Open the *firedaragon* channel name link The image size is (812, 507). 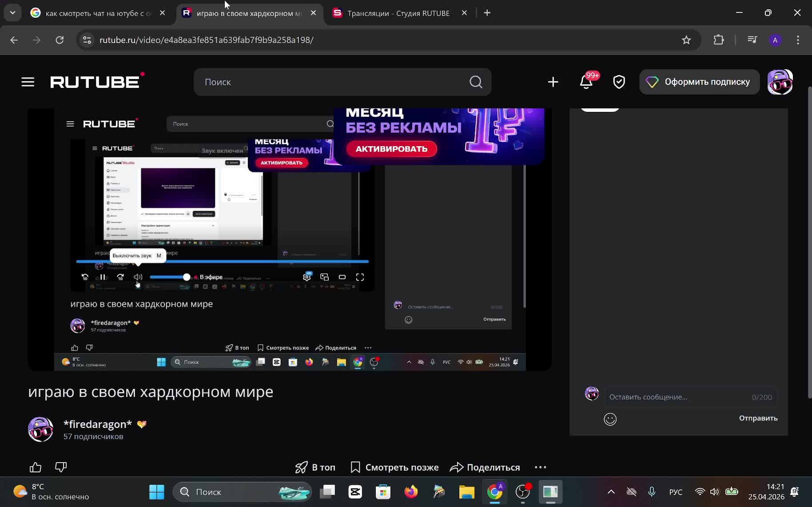click(98, 424)
